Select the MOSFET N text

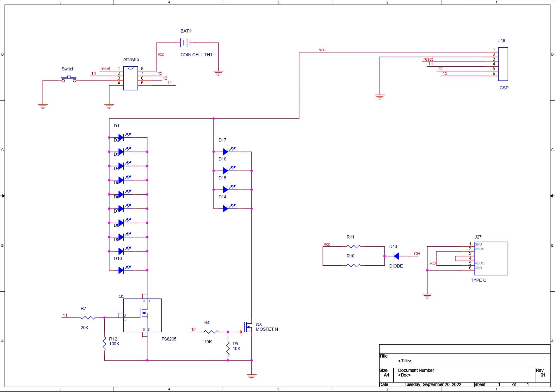coord(267,329)
